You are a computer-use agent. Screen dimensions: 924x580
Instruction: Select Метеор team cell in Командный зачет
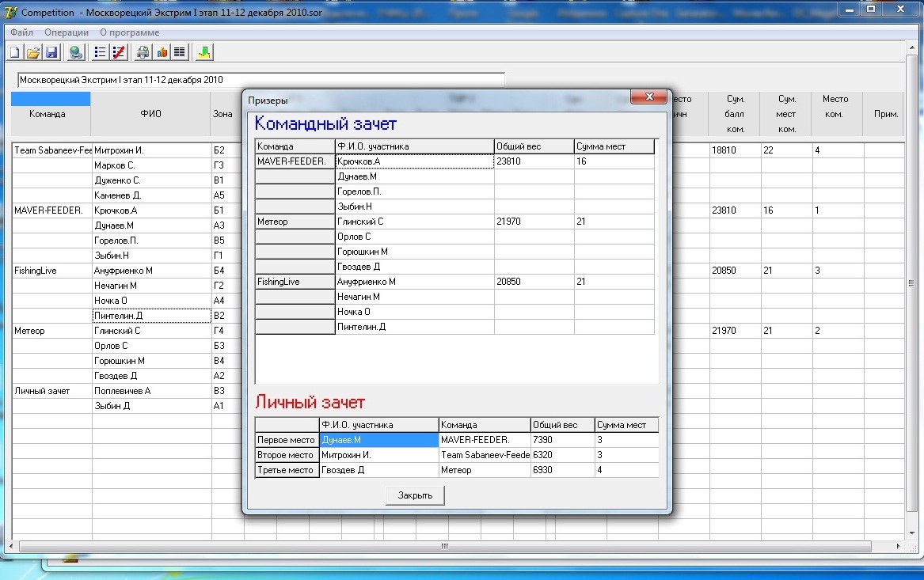295,222
